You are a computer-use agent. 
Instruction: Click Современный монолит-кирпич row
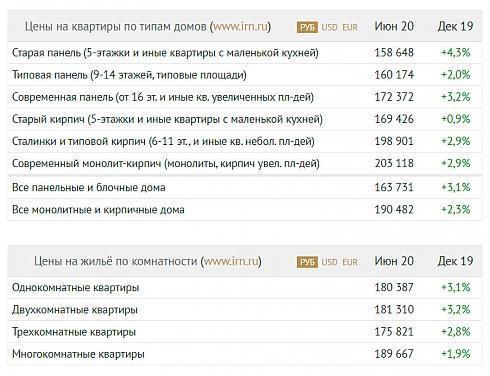(245, 163)
